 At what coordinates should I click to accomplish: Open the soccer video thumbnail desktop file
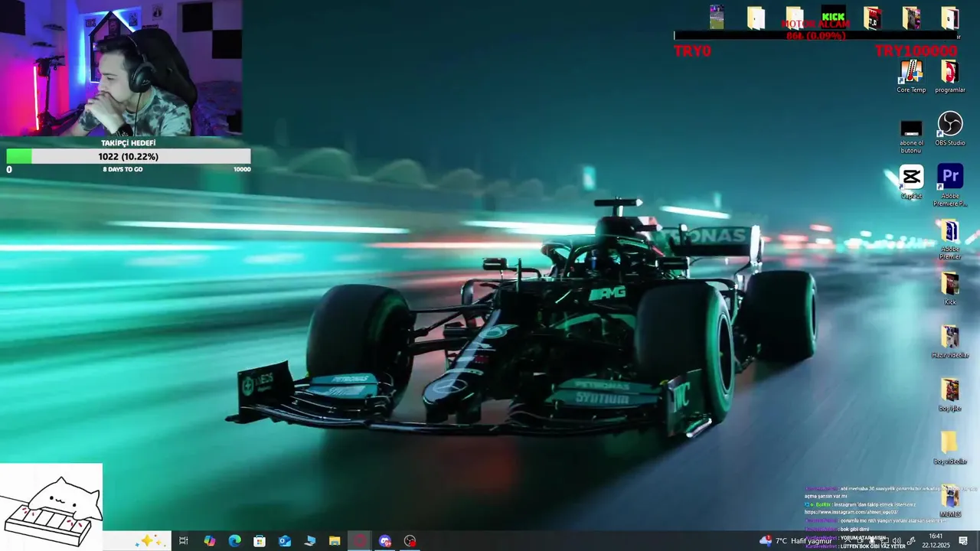point(717,17)
